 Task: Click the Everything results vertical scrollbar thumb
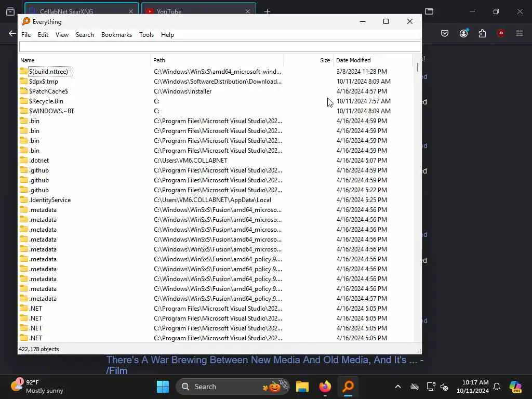click(417, 67)
